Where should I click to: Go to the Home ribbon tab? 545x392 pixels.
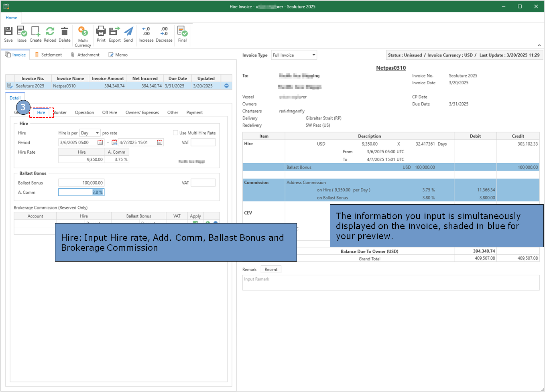(11, 18)
